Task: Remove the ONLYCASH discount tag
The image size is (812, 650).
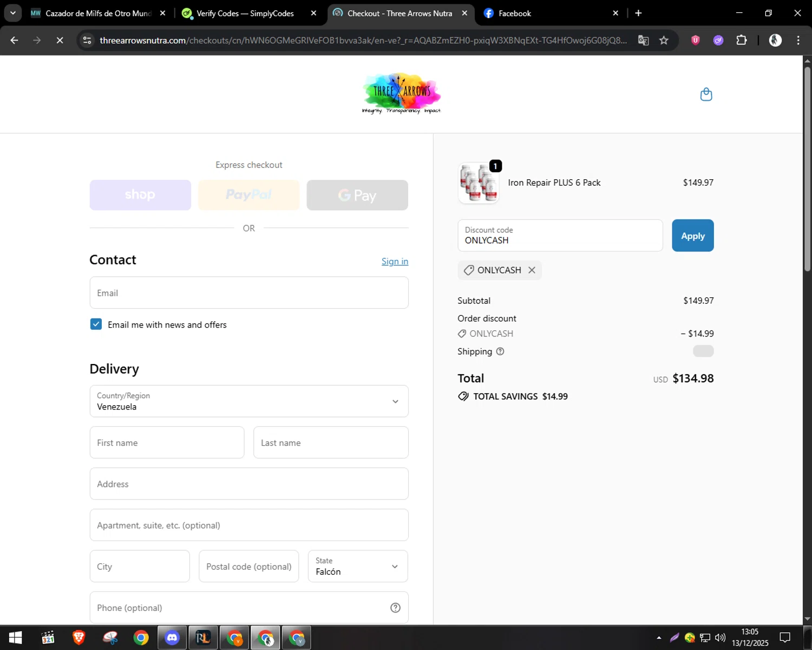Action: pos(532,270)
